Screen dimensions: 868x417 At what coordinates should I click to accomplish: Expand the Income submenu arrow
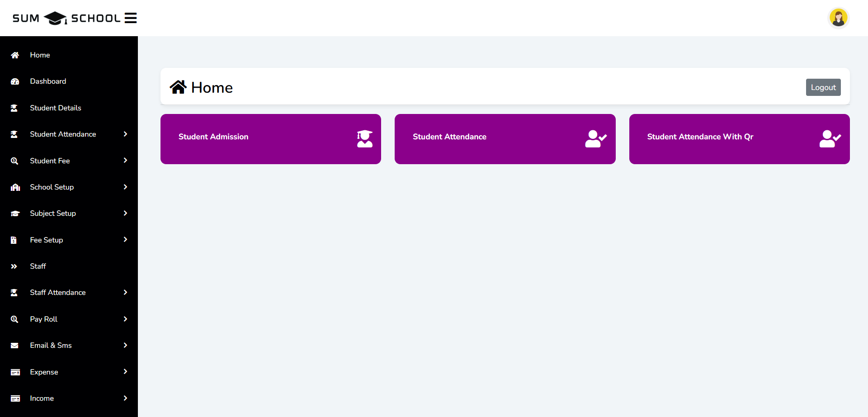coord(125,398)
